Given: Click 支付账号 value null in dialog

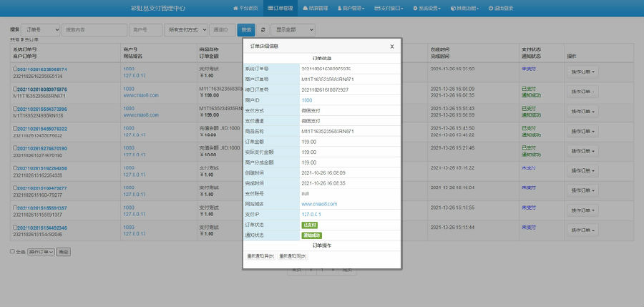Looking at the screenshot, I should (305, 193).
